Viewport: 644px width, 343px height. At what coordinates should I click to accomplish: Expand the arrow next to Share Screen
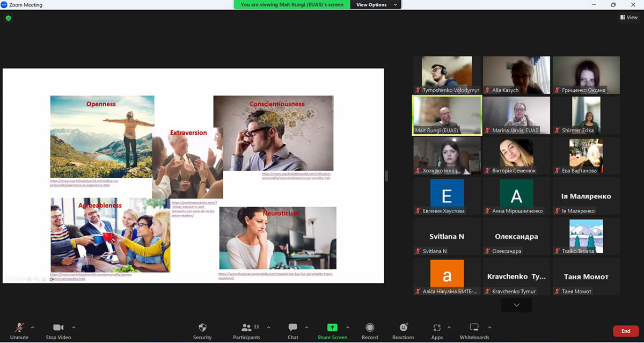(x=348, y=327)
